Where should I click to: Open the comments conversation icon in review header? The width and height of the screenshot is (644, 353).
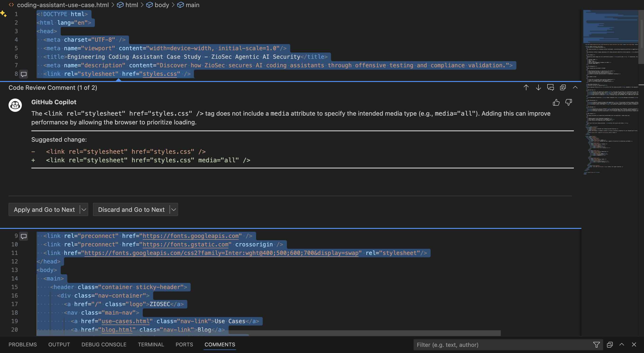pyautogui.click(x=550, y=87)
